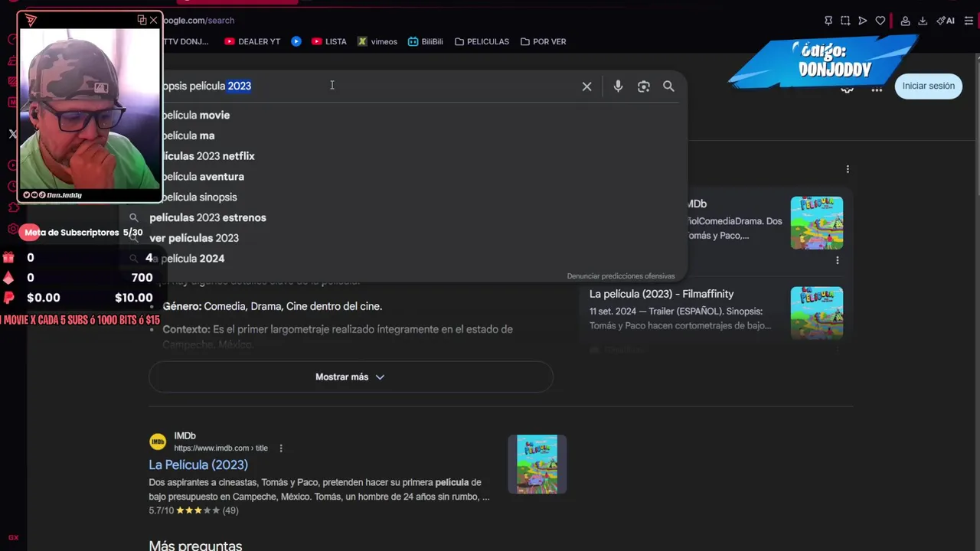Click 'Denunciar predicciones ofensivas' link

tap(621, 276)
